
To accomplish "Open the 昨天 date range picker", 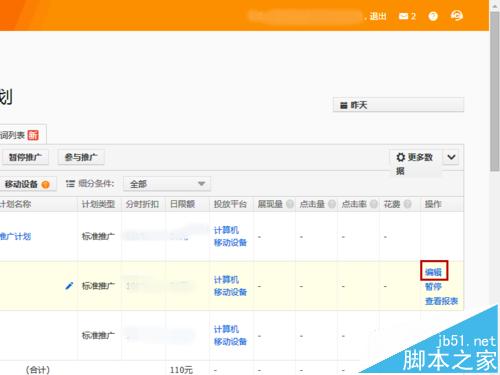I will coord(398,105).
